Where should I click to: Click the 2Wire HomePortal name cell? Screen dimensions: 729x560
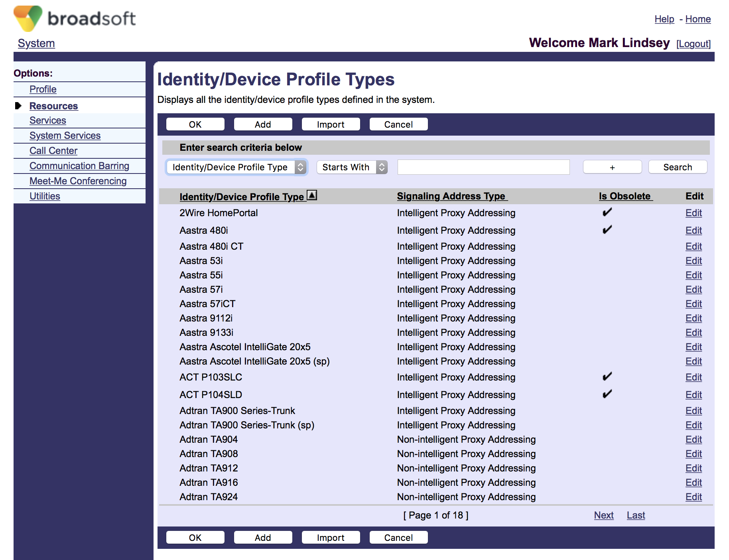(x=219, y=213)
